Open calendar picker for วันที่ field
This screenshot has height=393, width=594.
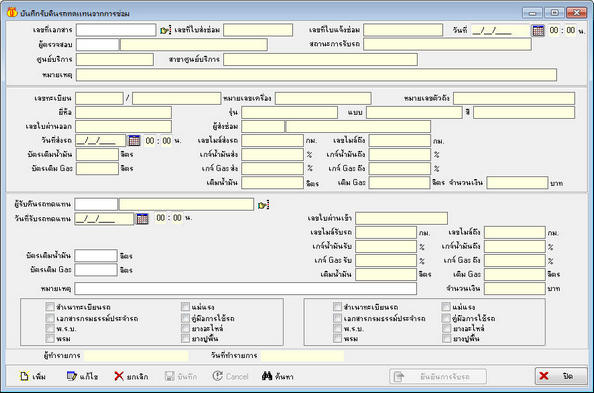point(538,30)
